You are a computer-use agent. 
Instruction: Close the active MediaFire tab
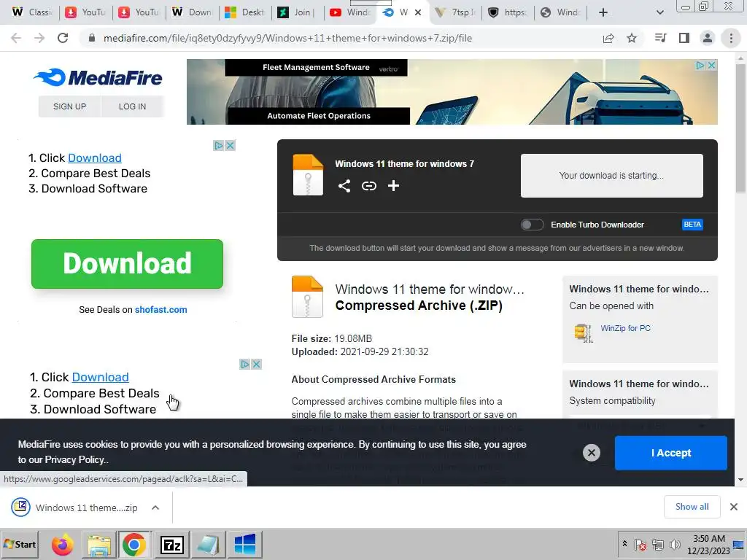[418, 12]
